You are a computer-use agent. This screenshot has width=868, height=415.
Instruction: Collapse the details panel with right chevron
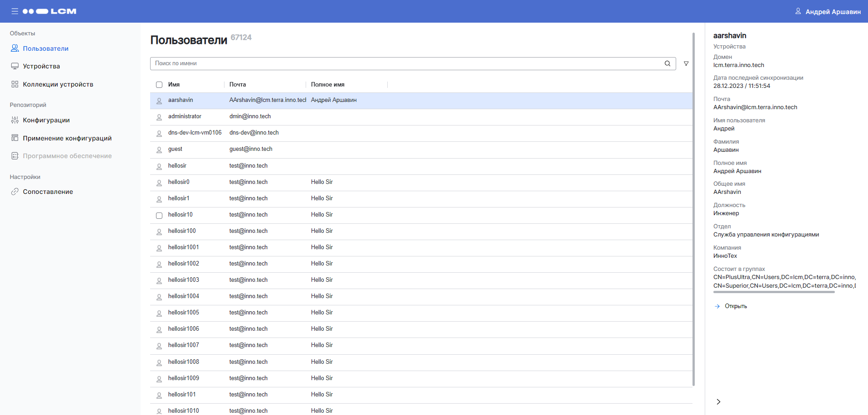point(718,401)
